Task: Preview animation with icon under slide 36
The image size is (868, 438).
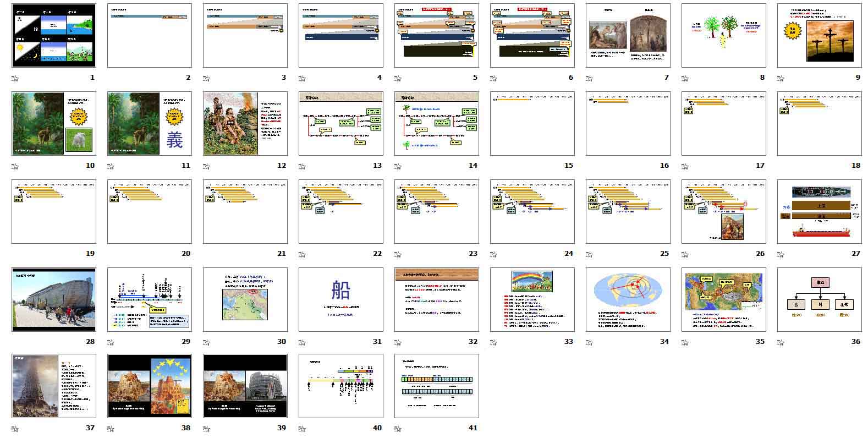Action: pos(780,342)
